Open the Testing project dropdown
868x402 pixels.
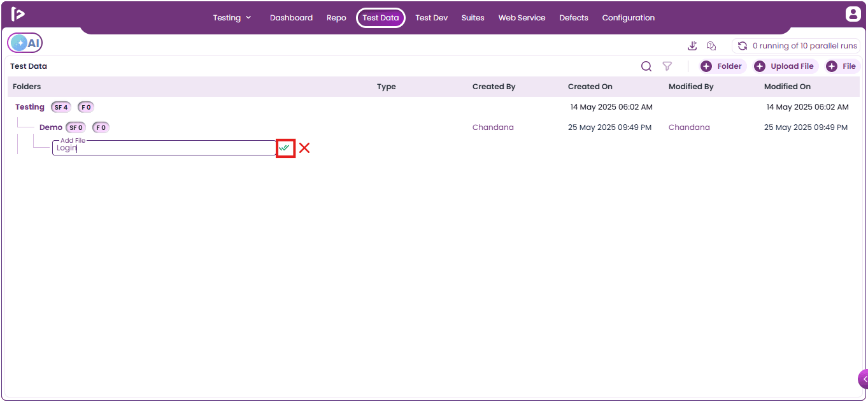click(232, 18)
